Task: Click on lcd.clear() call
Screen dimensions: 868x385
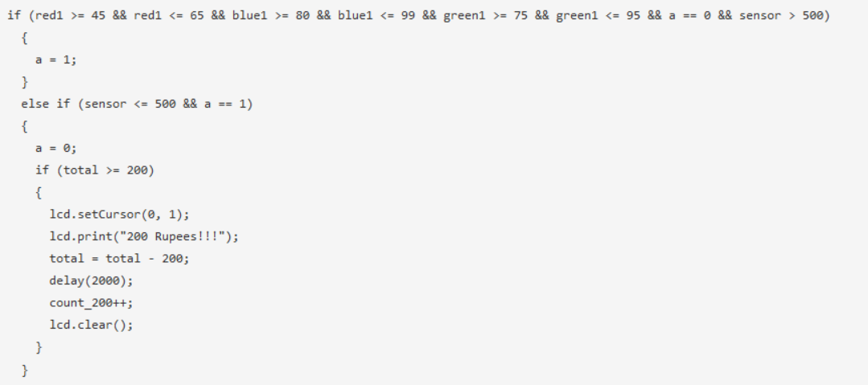Action: coord(91,324)
